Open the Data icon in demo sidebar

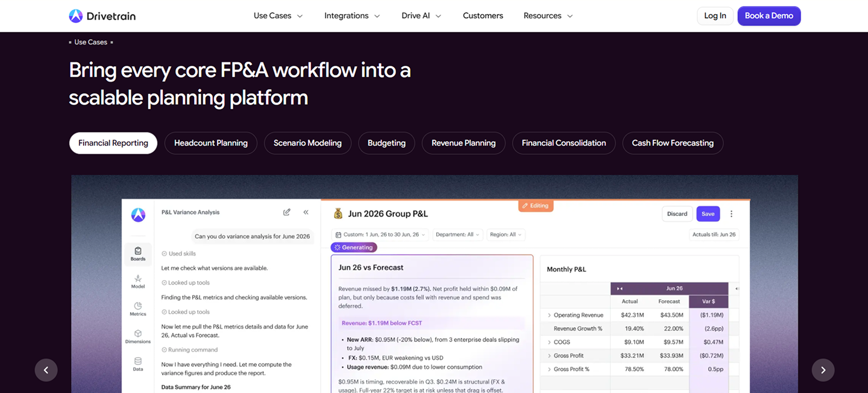point(138,364)
